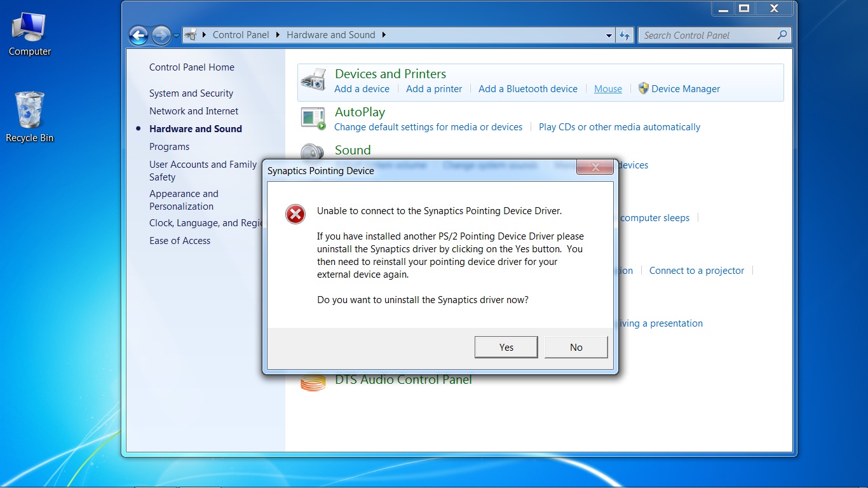Viewport: 868px width, 488px height.
Task: Click the Control Panel icon in address bar
Action: (x=190, y=35)
